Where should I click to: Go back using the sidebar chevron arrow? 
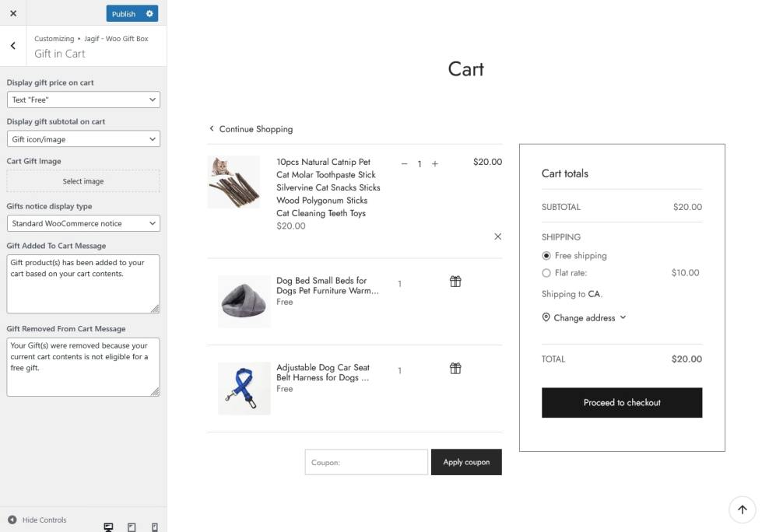(13, 46)
